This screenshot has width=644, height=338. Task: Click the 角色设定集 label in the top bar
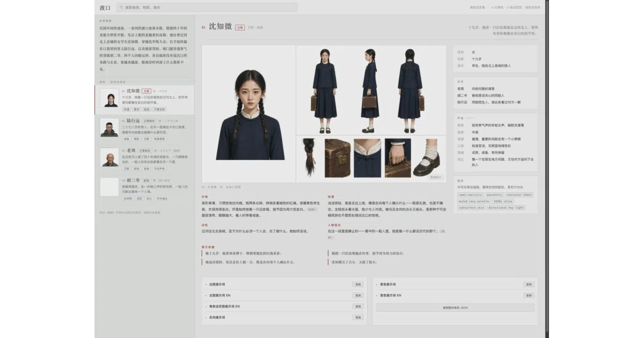pos(477,8)
